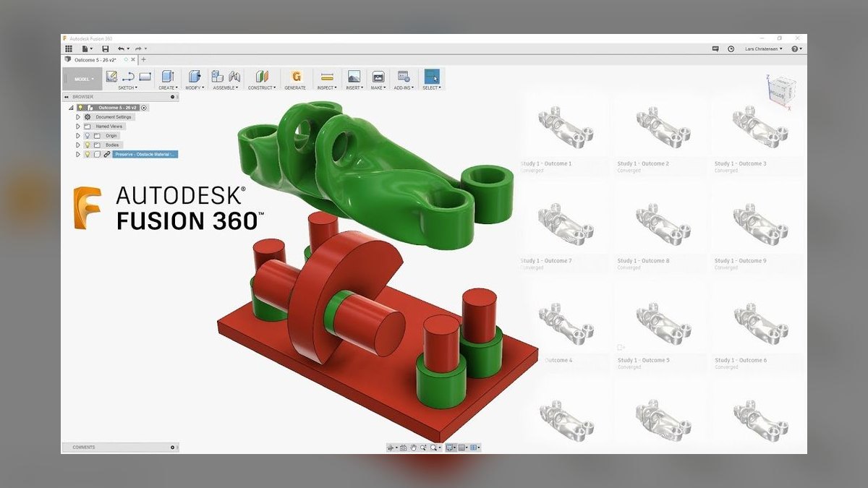Click the BROWSER panel options dot
868x488 pixels.
point(172,97)
